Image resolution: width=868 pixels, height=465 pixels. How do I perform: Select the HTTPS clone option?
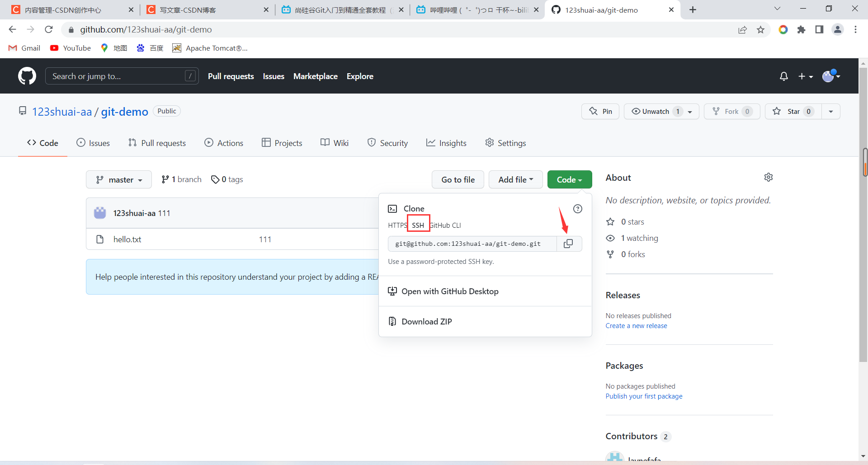(x=397, y=225)
